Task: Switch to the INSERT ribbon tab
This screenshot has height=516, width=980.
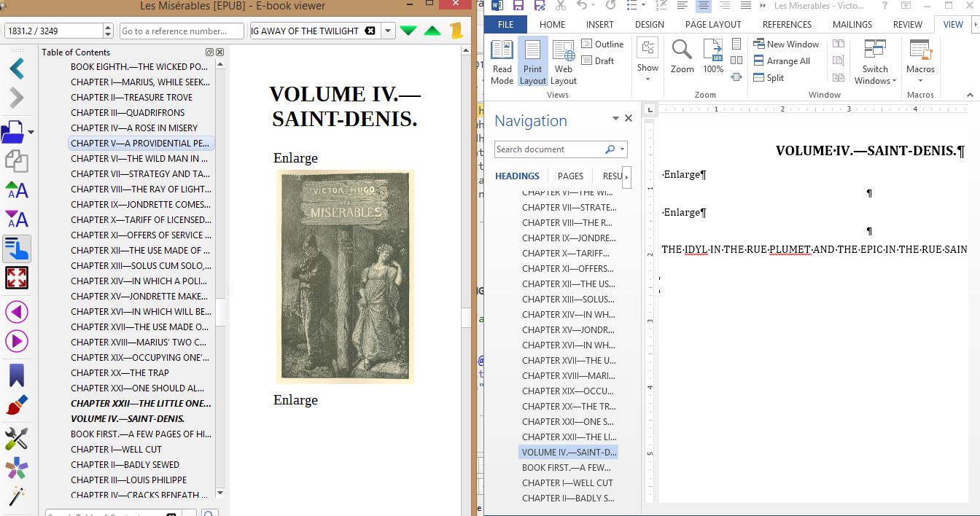Action: [x=599, y=25]
